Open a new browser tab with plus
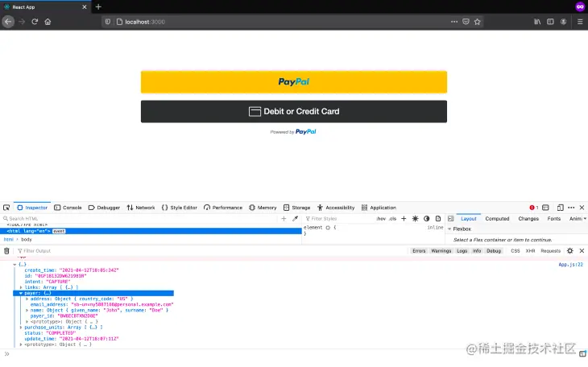This screenshot has width=588, height=367. (98, 6)
